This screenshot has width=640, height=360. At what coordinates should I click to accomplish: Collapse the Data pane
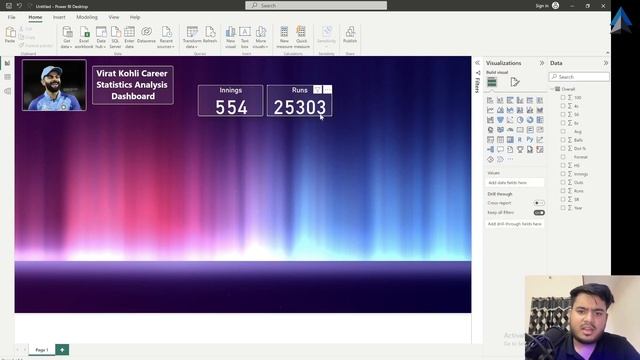[606, 63]
